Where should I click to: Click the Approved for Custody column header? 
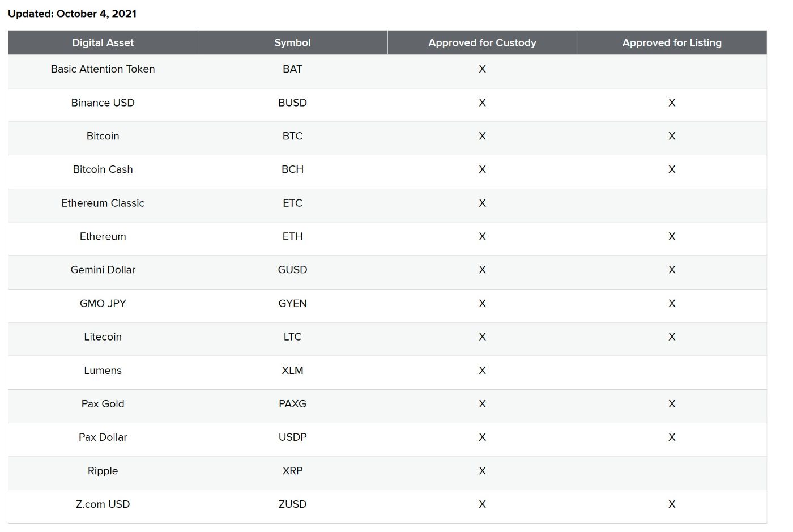point(482,42)
